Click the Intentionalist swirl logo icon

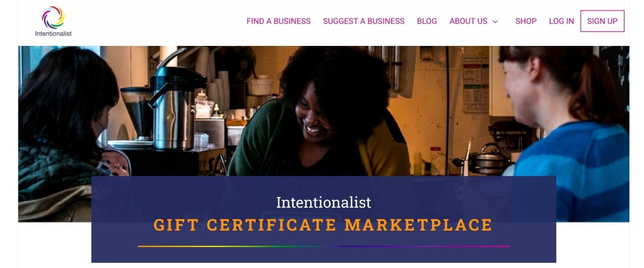pos(53,17)
